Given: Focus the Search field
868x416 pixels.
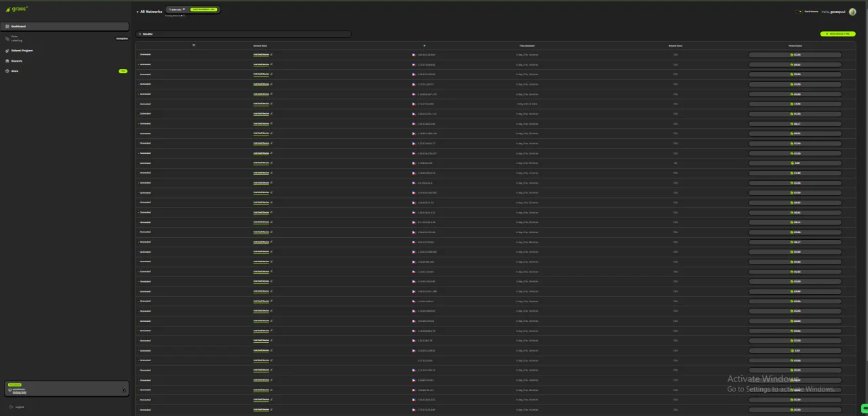Looking at the screenshot, I should 243,34.
